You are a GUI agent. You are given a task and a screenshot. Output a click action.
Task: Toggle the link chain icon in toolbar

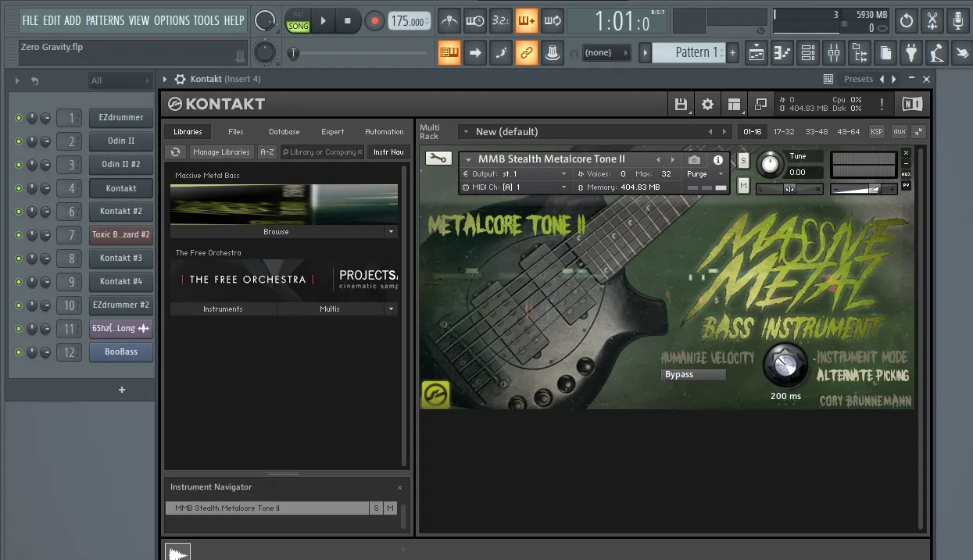526,53
